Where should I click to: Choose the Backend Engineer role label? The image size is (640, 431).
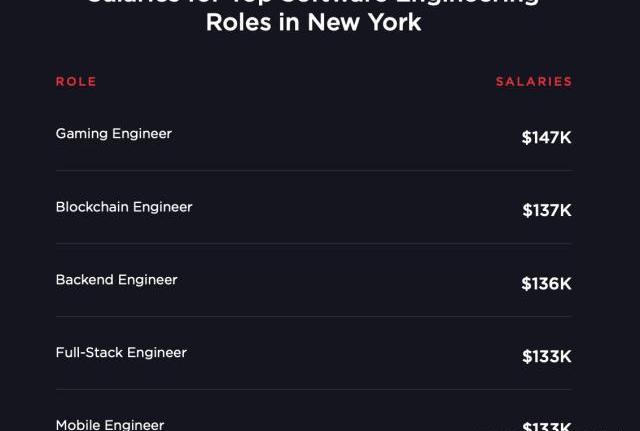coord(117,280)
